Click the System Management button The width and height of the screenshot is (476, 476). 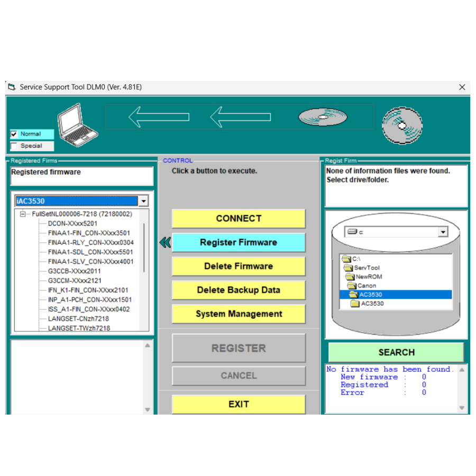point(239,314)
